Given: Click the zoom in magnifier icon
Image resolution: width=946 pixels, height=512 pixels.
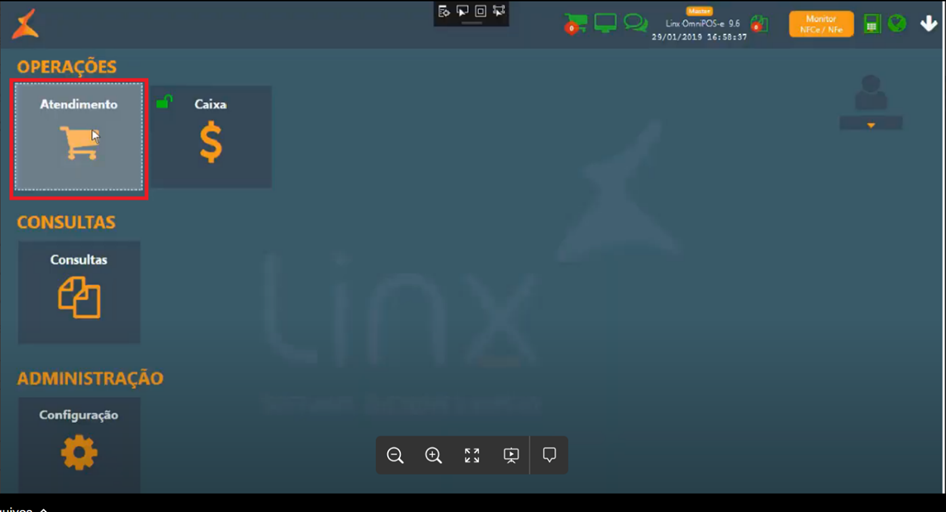Looking at the screenshot, I should pyautogui.click(x=433, y=455).
